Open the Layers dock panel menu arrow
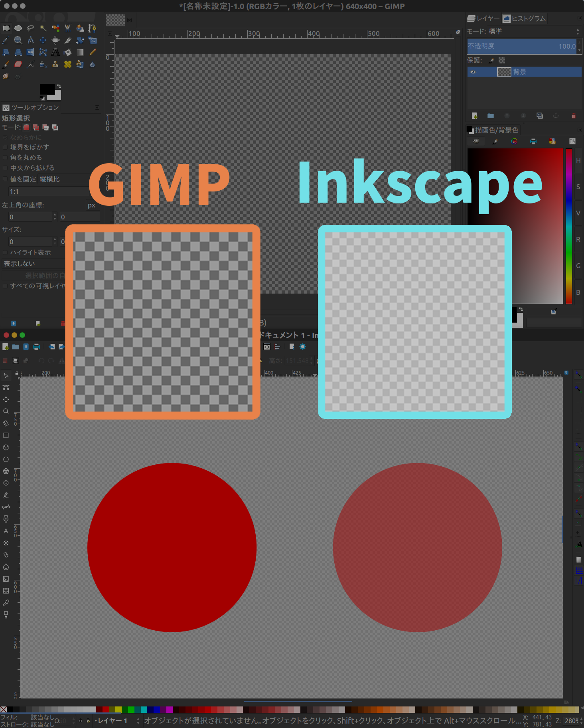Screen dimensions: 584x728 coord(580,18)
